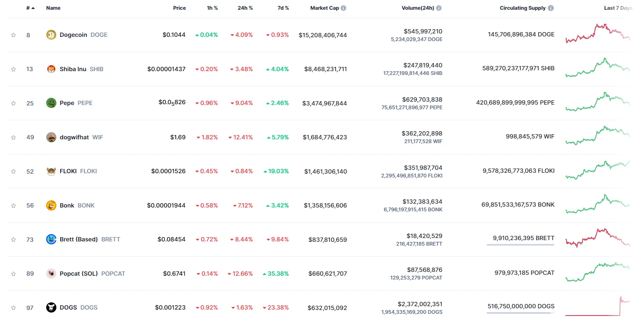Sort the table by 24h % column
The height and width of the screenshot is (321, 644).
tap(245, 8)
